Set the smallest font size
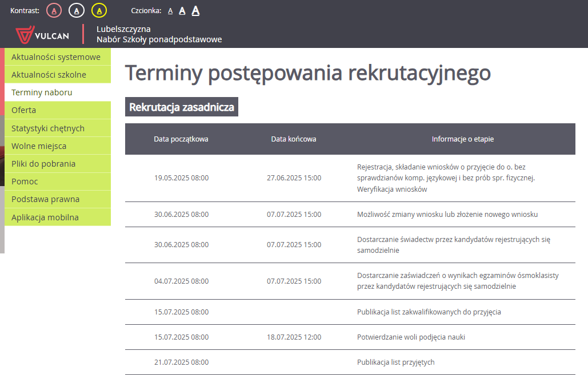 point(170,11)
